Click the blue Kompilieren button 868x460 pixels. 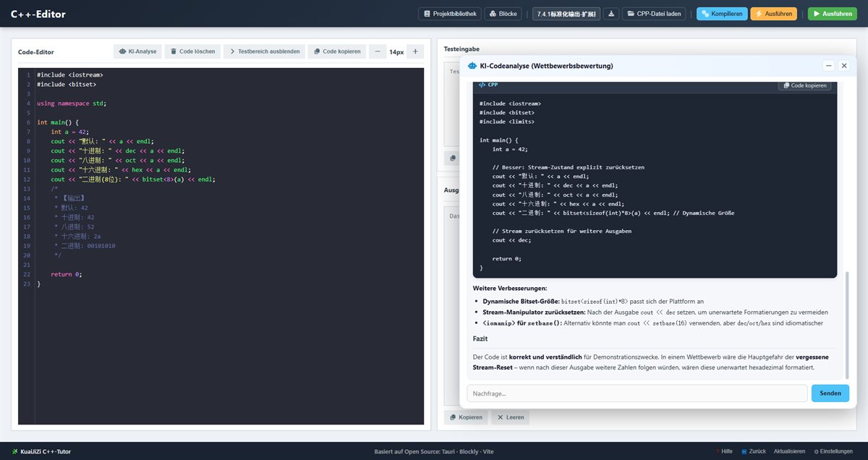722,14
